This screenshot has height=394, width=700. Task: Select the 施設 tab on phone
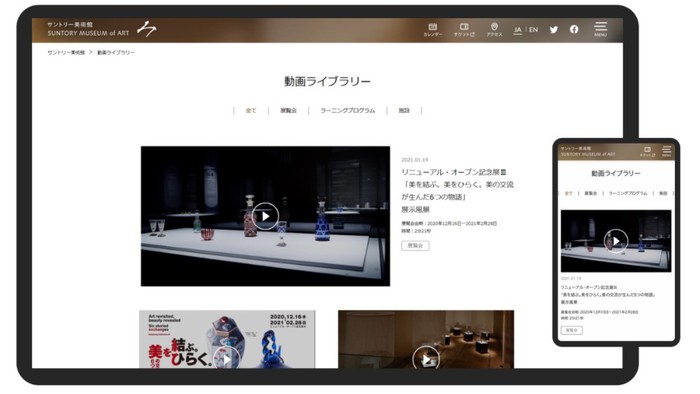click(663, 193)
